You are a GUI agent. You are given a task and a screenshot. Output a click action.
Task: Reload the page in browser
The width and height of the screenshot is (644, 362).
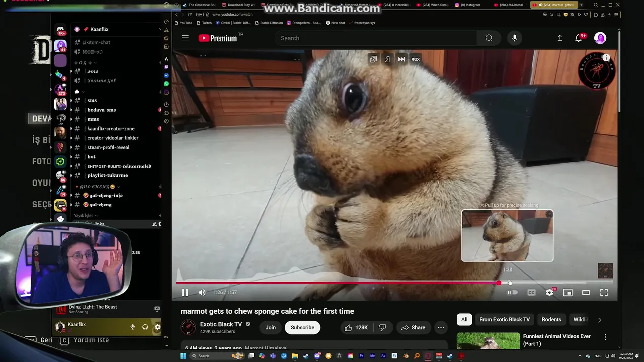pos(190,15)
